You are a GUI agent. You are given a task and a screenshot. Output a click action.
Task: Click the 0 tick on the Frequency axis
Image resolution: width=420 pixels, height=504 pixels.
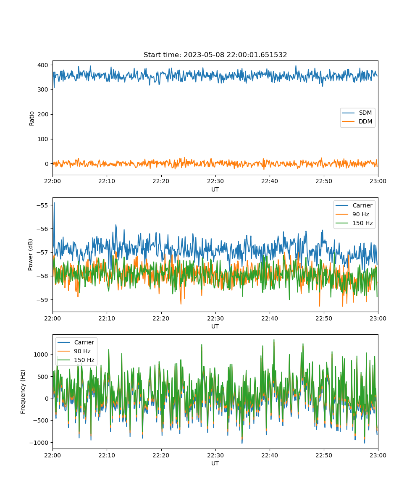(x=47, y=399)
